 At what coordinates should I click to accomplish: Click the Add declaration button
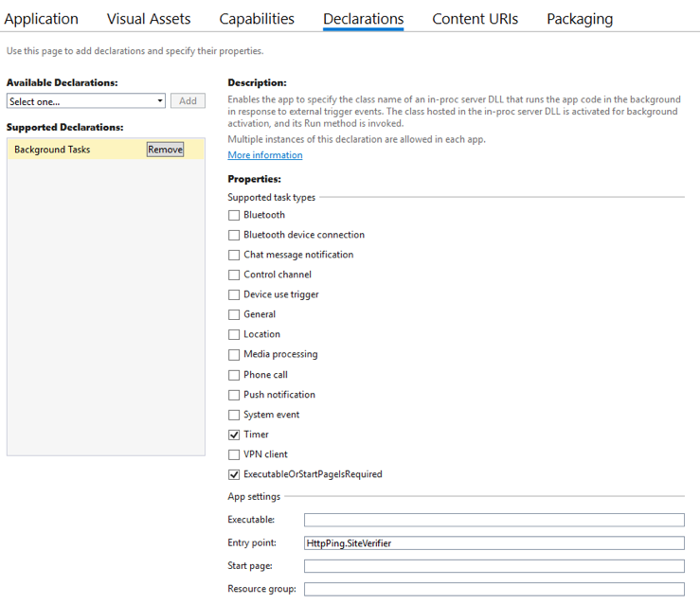188,101
